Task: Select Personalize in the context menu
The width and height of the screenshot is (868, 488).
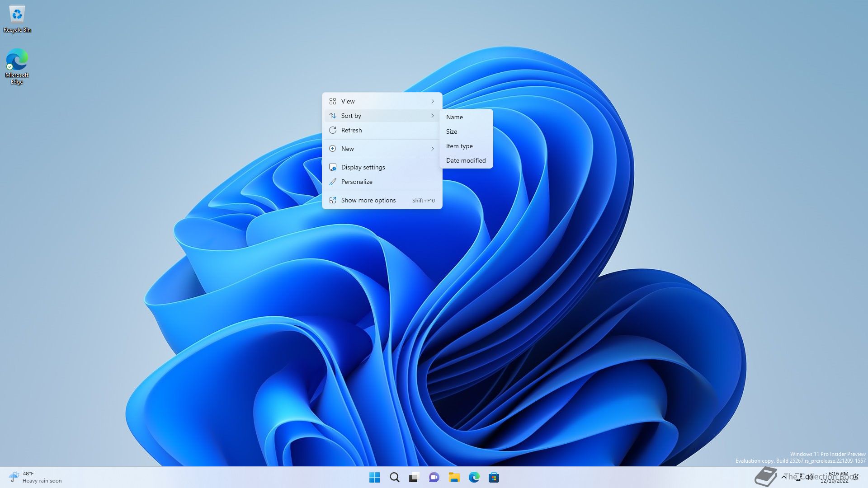Action: coord(382,182)
